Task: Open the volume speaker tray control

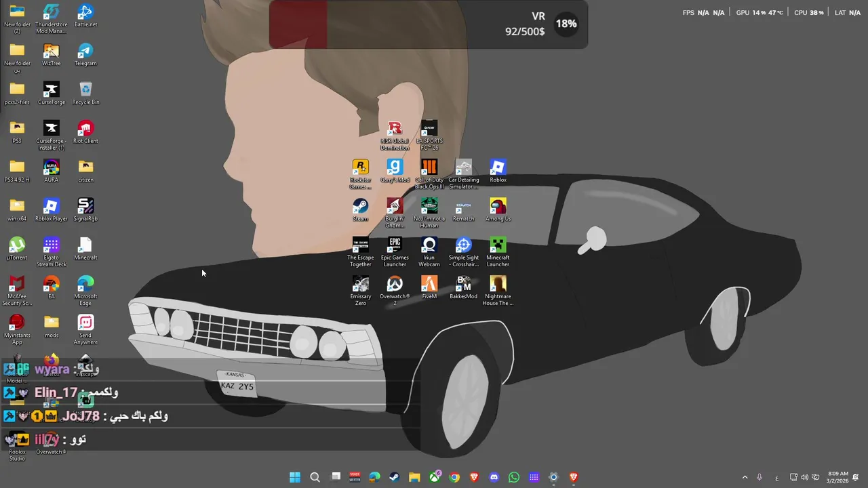Action: click(x=804, y=477)
